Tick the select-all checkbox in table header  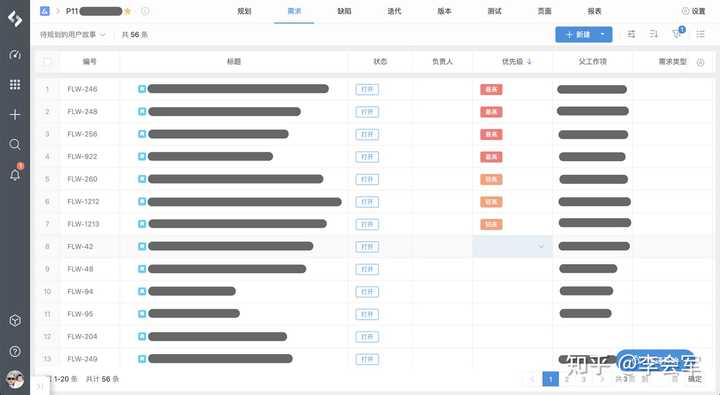point(47,62)
